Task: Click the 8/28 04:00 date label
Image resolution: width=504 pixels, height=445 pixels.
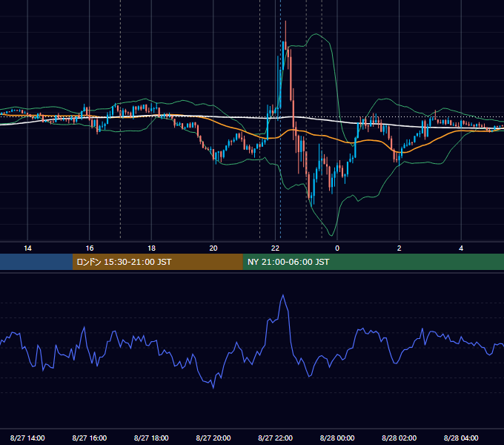Action: (461, 438)
